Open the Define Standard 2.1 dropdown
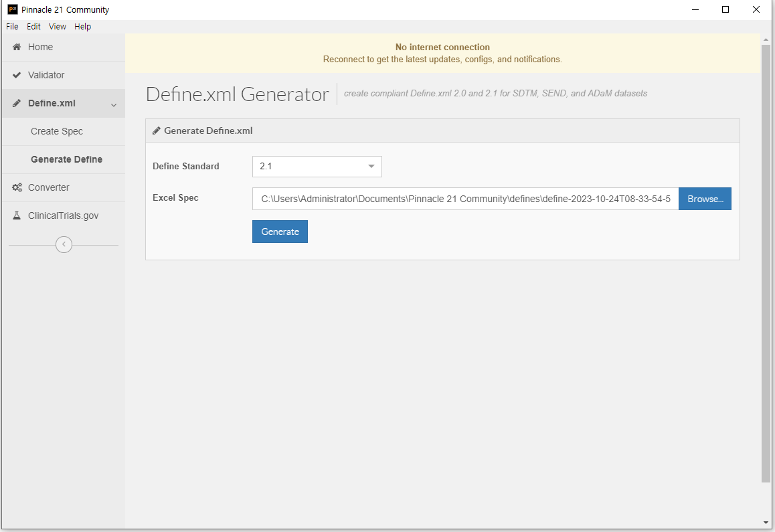Screen dimensions: 775x532 tap(317, 167)
